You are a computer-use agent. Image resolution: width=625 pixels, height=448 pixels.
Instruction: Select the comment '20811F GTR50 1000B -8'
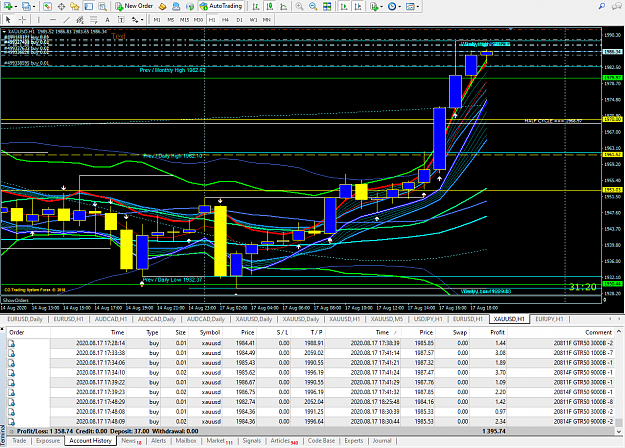583,402
